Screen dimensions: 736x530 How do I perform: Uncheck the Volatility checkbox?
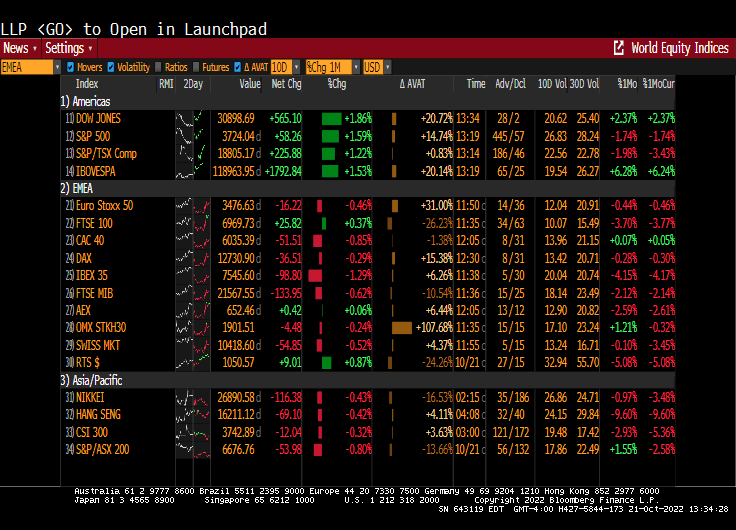pos(111,67)
